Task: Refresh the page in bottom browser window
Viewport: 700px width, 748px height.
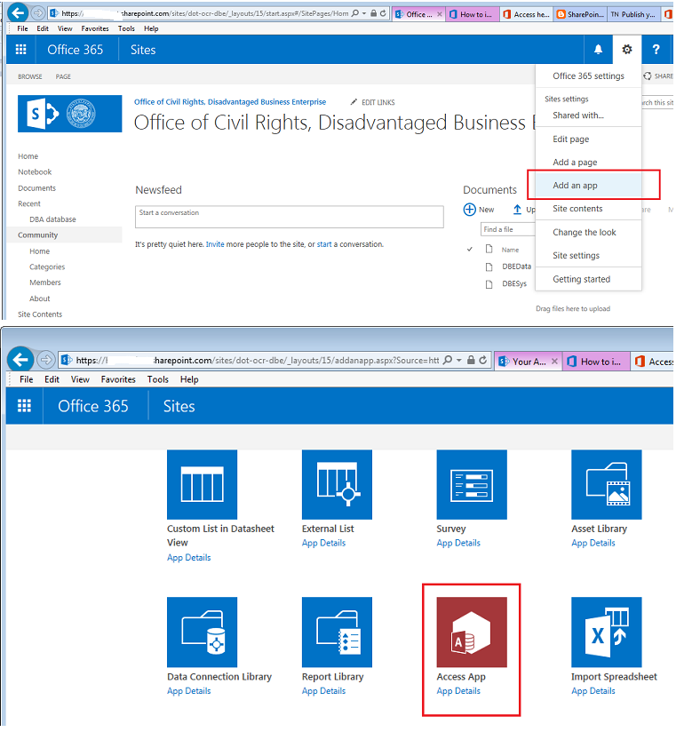Action: pyautogui.click(x=483, y=360)
